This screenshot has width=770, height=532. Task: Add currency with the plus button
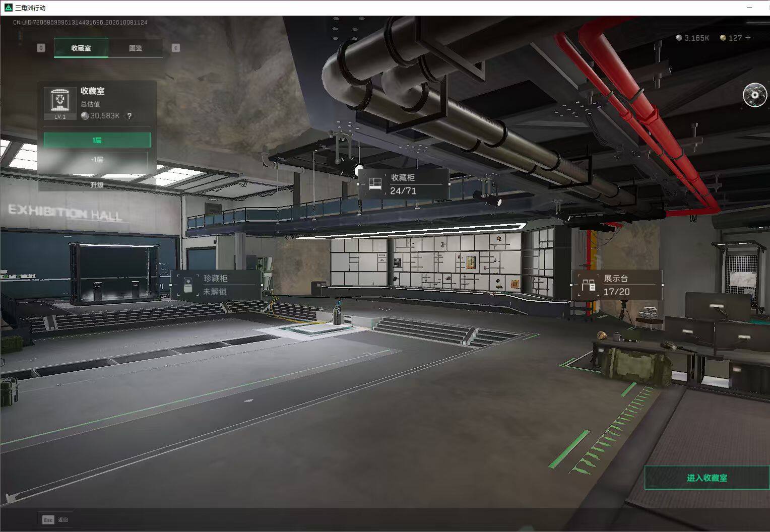pyautogui.click(x=748, y=38)
